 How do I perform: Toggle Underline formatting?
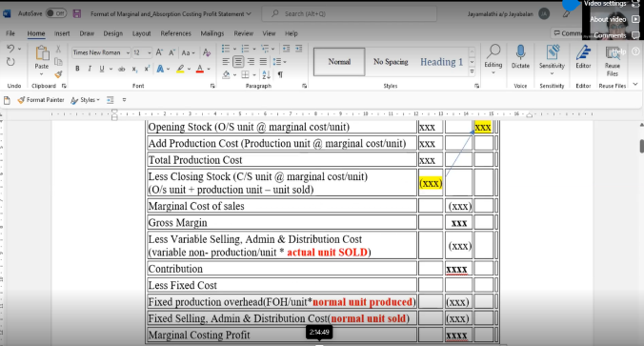pyautogui.click(x=101, y=69)
